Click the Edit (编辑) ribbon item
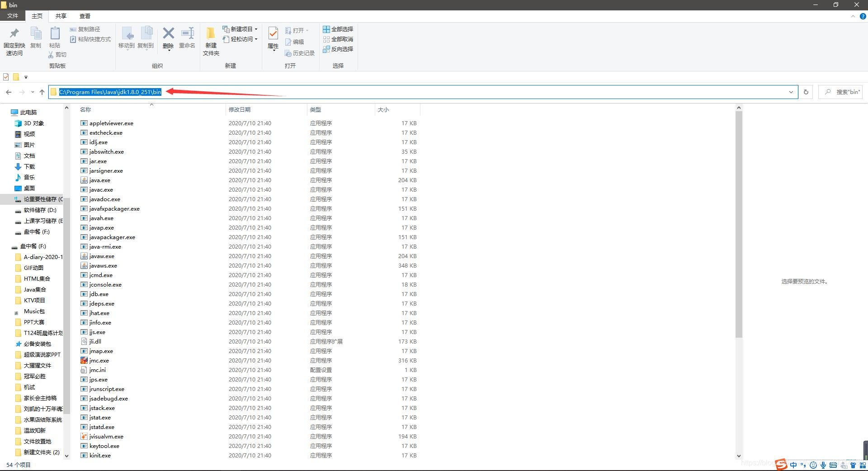This screenshot has width=868, height=471. (294, 42)
